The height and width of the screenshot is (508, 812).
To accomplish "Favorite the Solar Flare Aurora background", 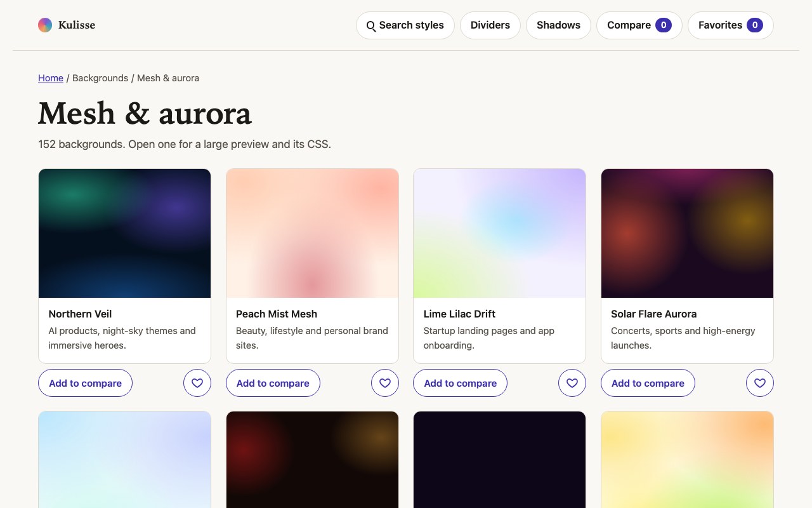I will (760, 383).
